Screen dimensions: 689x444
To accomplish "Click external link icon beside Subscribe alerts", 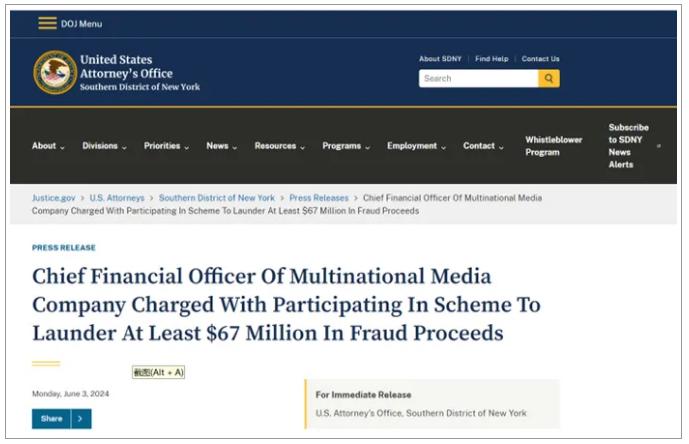I will click(658, 146).
